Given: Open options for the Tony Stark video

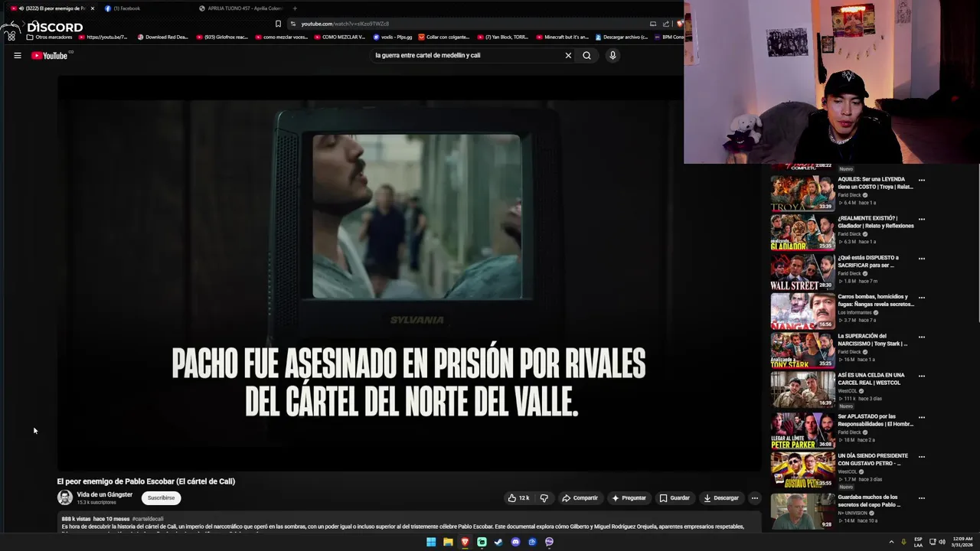Looking at the screenshot, I should tap(922, 337).
